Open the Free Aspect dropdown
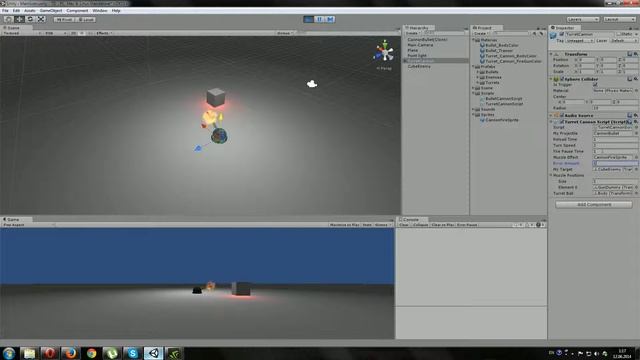Image resolution: width=640 pixels, height=360 pixels. click(29, 225)
